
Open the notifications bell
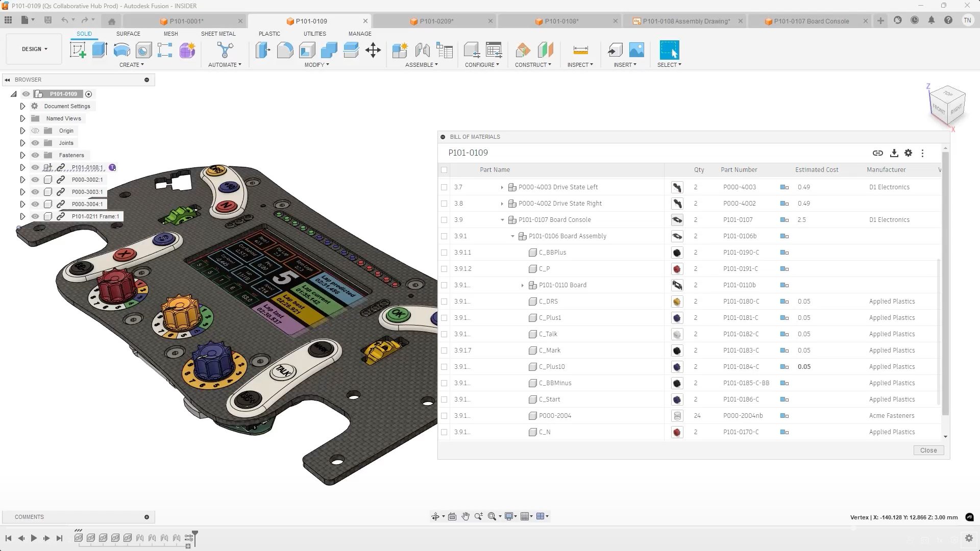(x=931, y=20)
